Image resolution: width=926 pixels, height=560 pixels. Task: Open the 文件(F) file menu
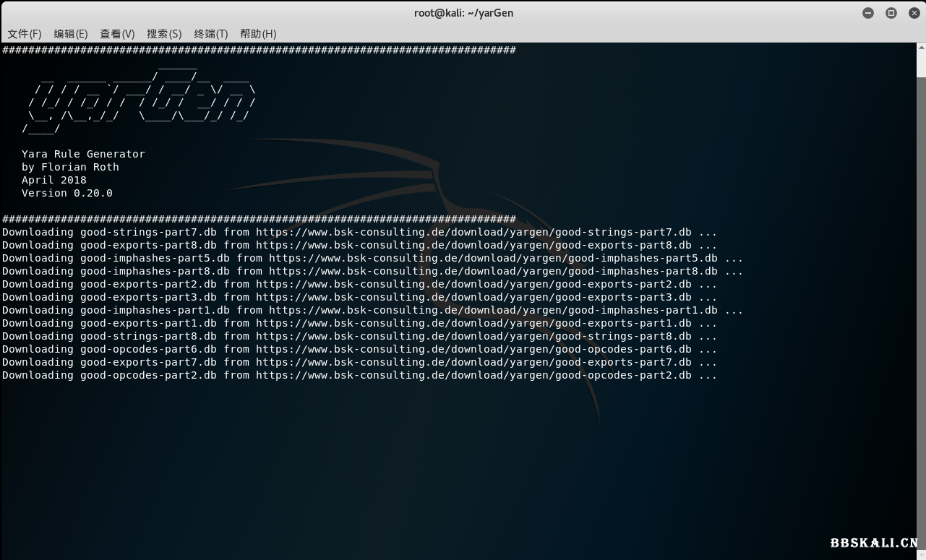[25, 34]
